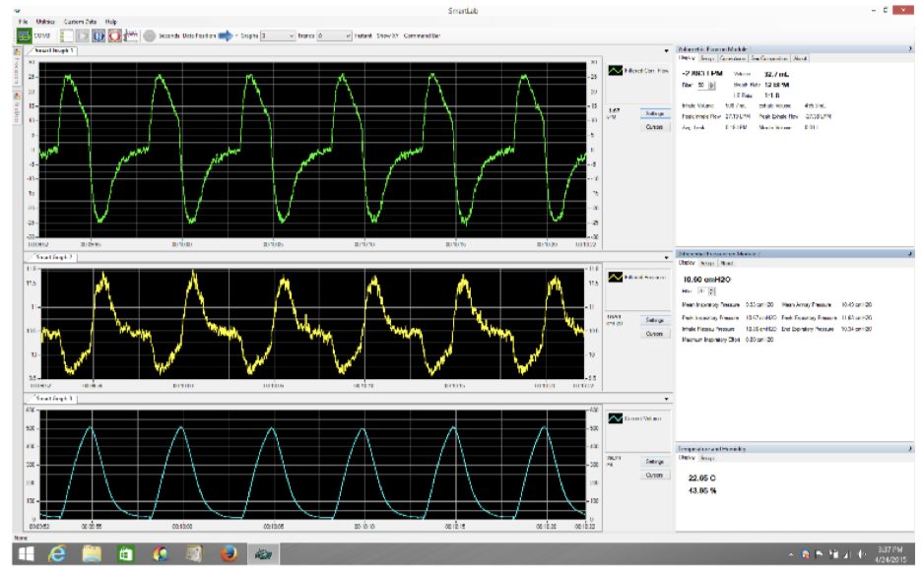The width and height of the screenshot is (924, 571).
Task: Expand the Smart Graph 1 panel arrow
Action: [x=667, y=49]
